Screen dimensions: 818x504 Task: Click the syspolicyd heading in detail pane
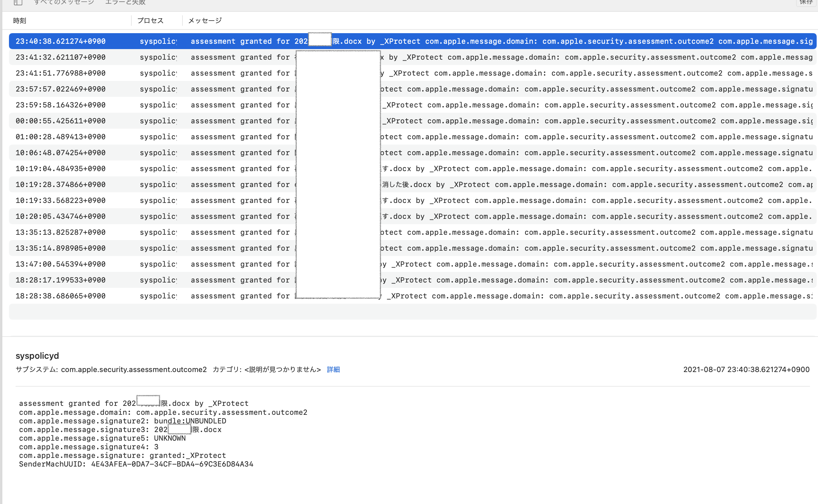(x=37, y=356)
